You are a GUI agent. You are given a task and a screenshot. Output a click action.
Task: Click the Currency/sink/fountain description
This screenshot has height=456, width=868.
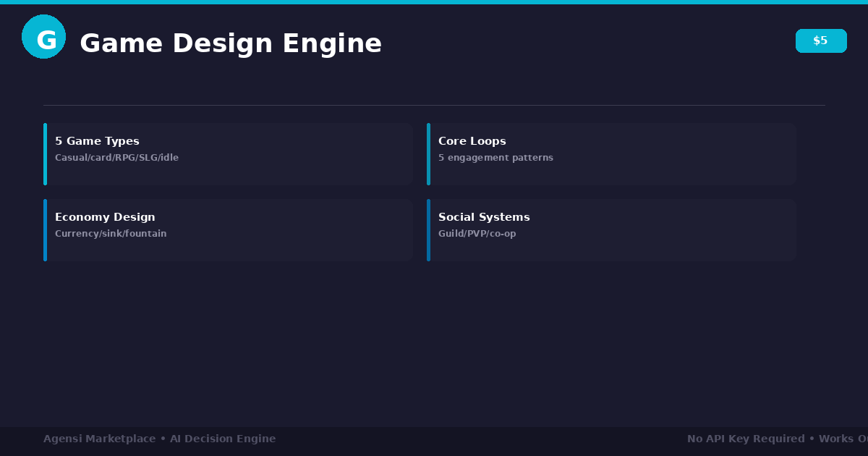111,234
